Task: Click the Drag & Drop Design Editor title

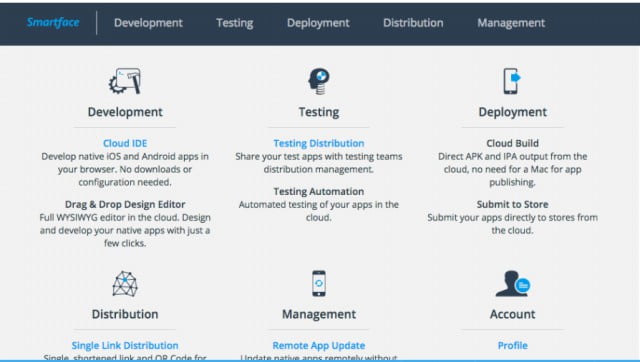Action: tap(125, 204)
